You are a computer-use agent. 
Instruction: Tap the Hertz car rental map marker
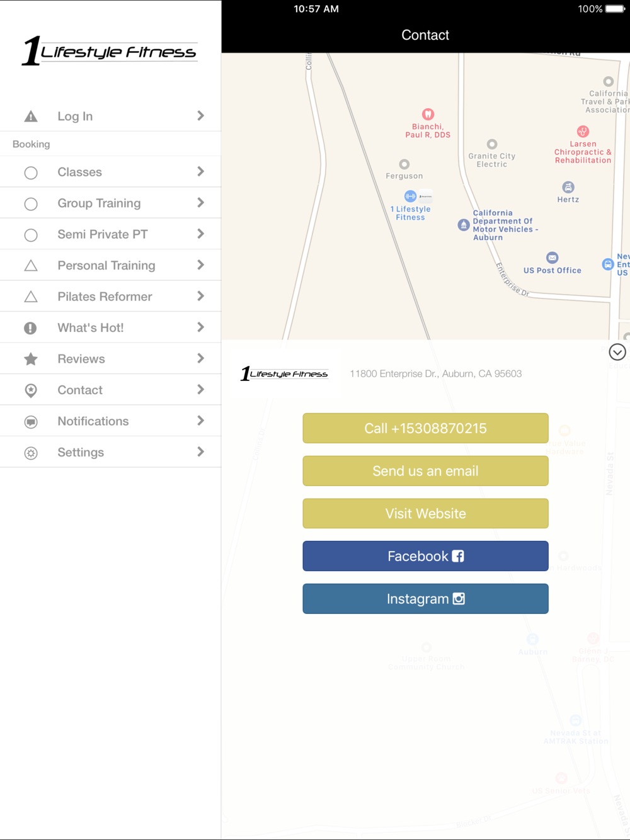568,187
